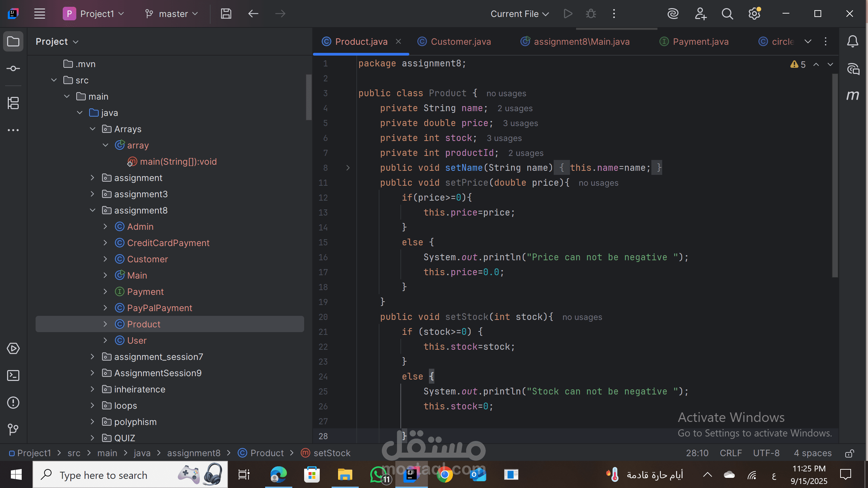The image size is (868, 488).
Task: Open the Maven tool window
Action: [x=853, y=96]
